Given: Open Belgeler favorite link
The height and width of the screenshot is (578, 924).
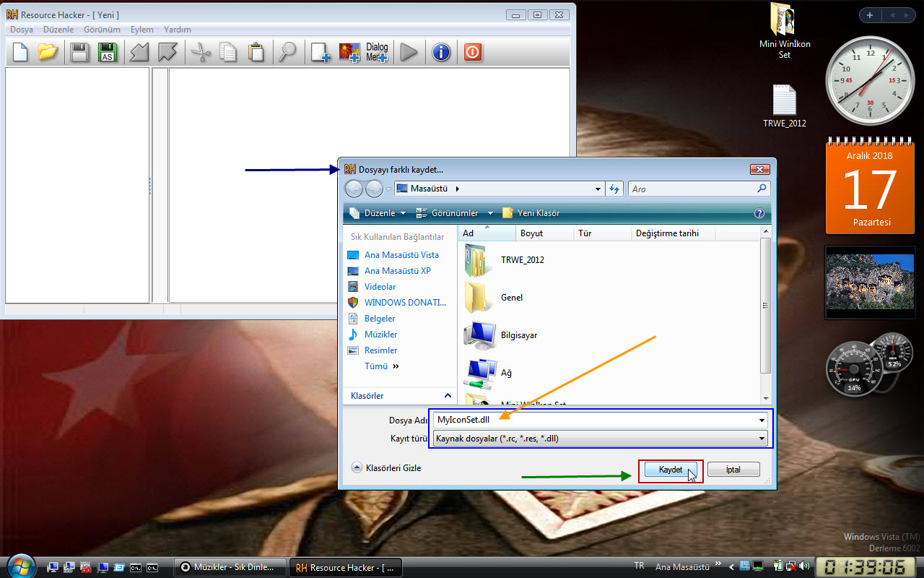Looking at the screenshot, I should 380,319.
